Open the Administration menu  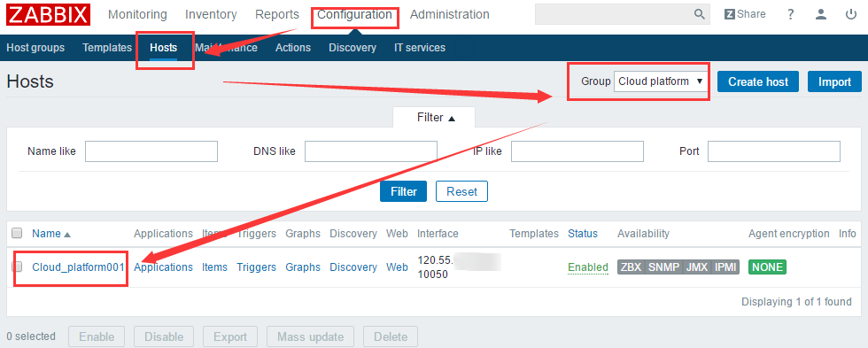pos(450,14)
